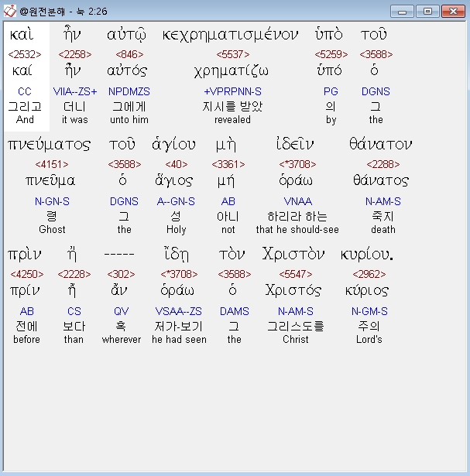
Task: Click the parsing code VSAA--ZS
Action: click(x=179, y=311)
